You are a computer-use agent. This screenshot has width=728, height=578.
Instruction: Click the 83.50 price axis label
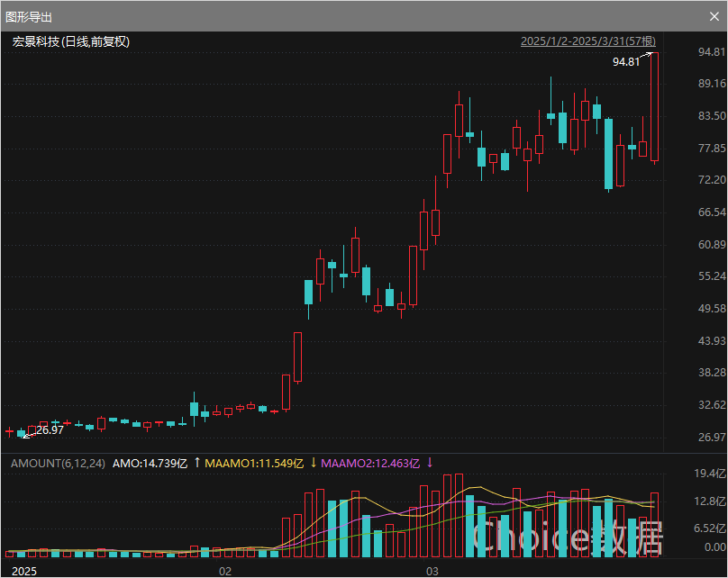(x=712, y=115)
